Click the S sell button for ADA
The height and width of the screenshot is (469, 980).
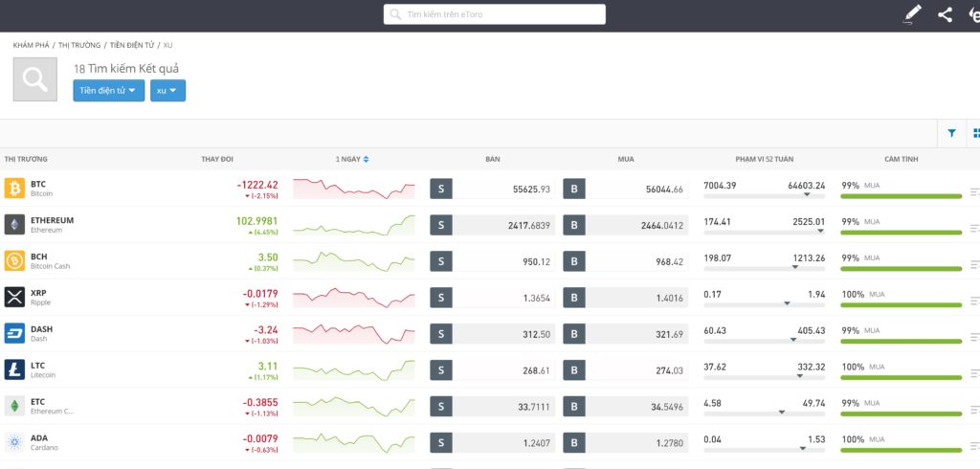click(440, 443)
